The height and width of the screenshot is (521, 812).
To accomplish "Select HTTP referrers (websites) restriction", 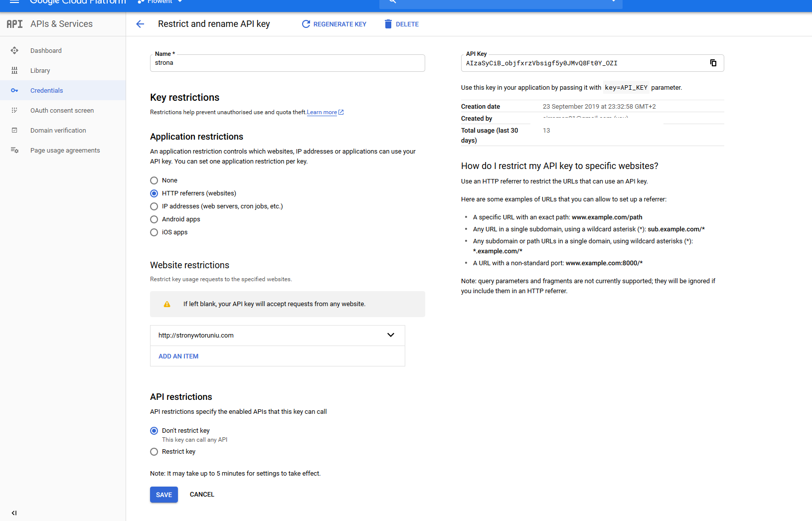I will coord(154,193).
